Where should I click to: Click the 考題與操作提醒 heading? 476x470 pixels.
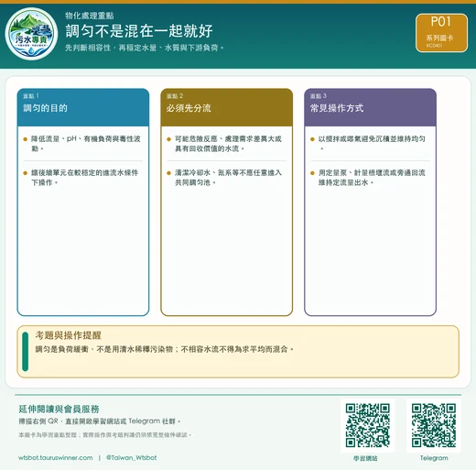[68, 335]
